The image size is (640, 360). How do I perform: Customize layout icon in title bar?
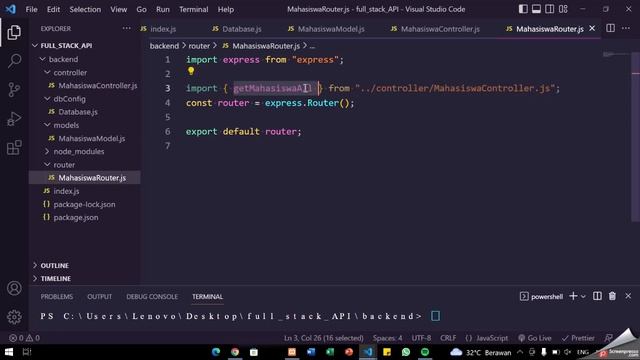(563, 9)
